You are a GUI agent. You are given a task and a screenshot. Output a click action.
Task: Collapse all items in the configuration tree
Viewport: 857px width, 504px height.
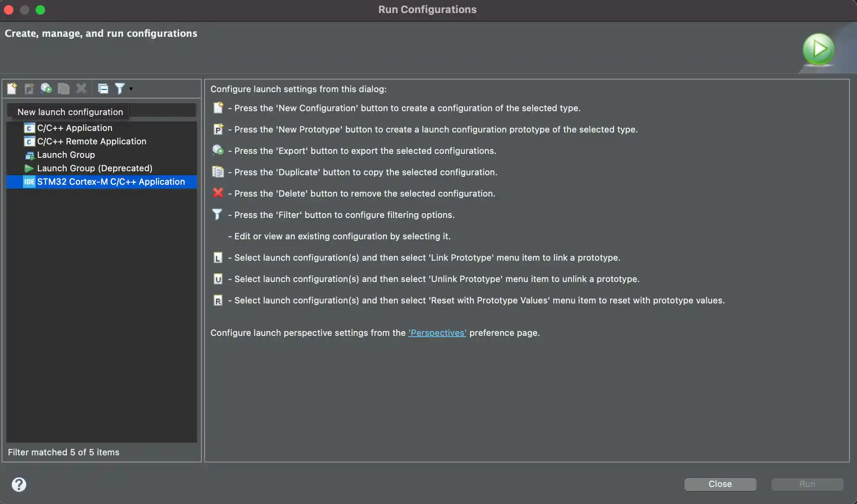click(x=103, y=88)
